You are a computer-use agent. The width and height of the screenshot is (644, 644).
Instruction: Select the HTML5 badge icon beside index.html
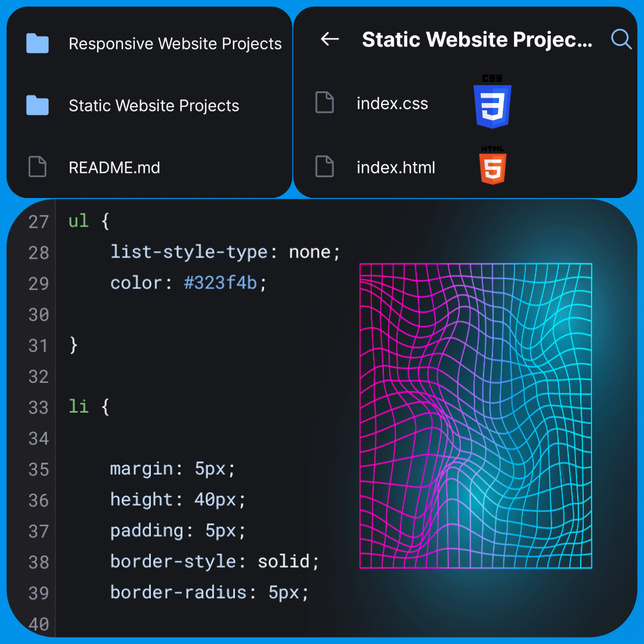(x=493, y=167)
